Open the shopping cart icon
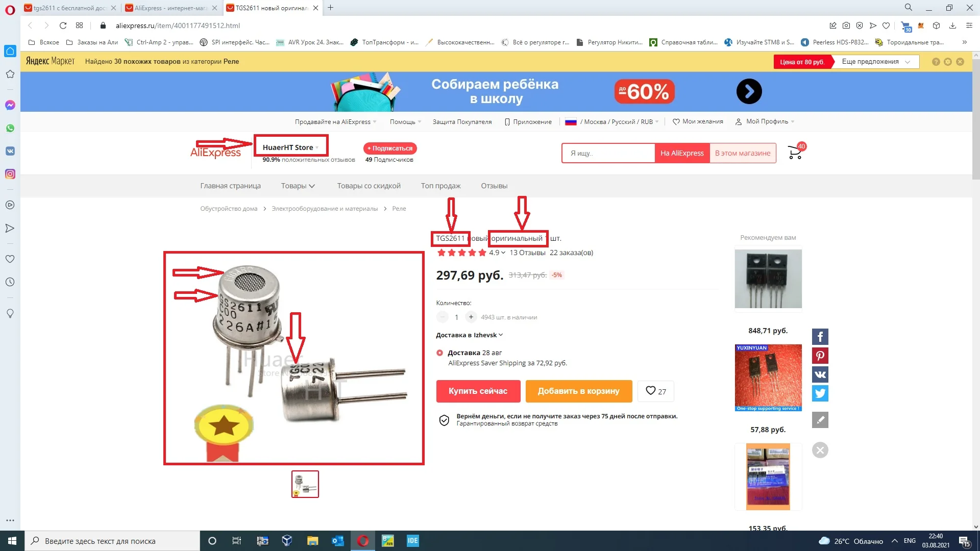The image size is (980, 551). [795, 153]
